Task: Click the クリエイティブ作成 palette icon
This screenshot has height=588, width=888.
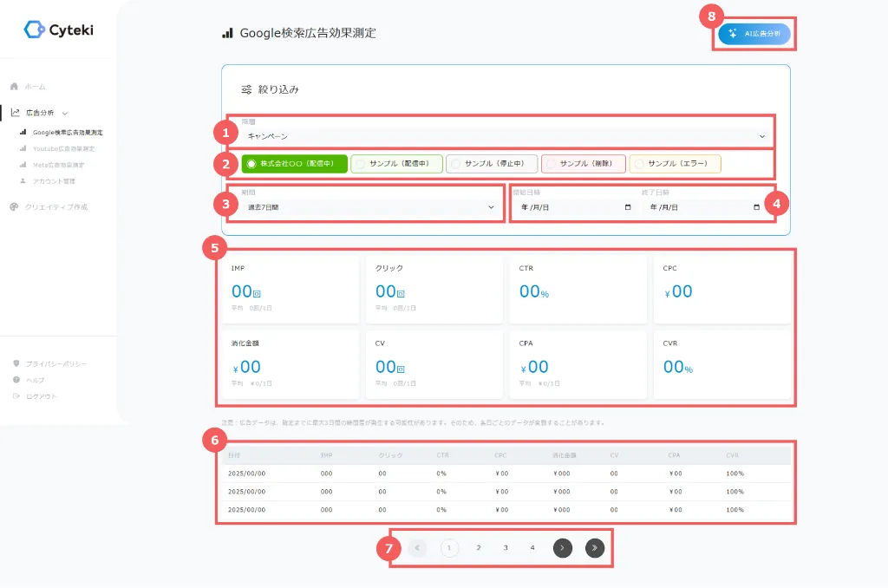Action: pos(14,207)
